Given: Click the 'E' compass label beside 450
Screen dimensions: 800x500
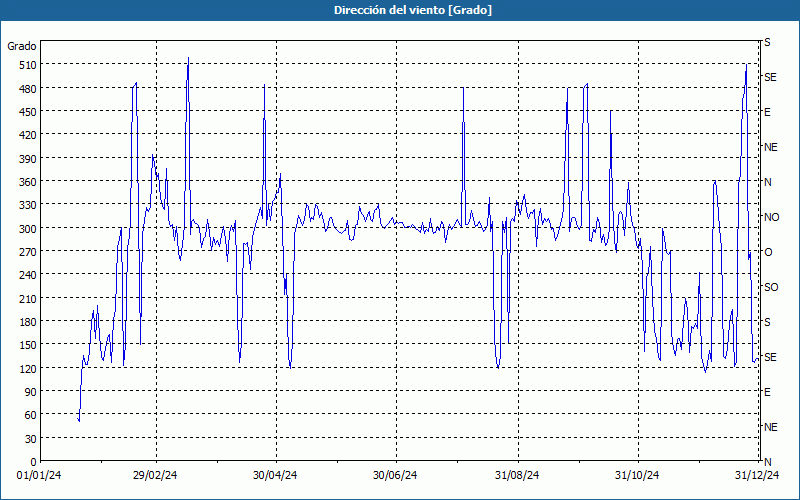Looking at the screenshot, I should pyautogui.click(x=767, y=112).
